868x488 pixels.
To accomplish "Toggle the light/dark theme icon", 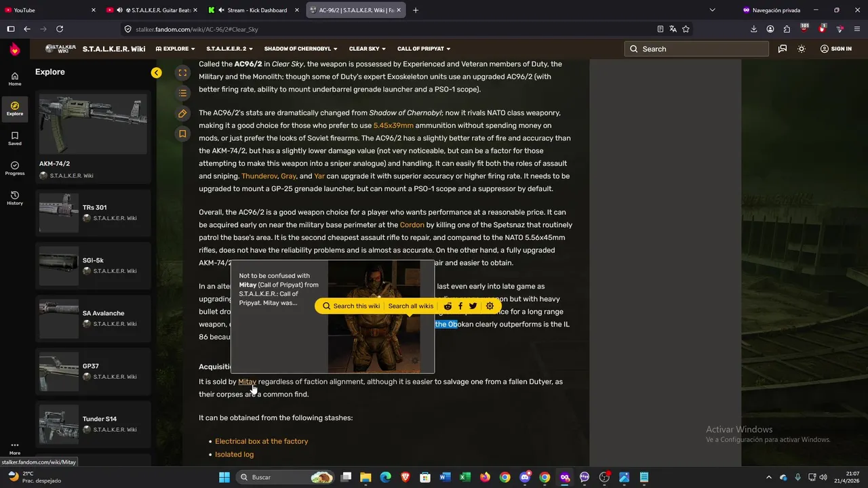I will (x=802, y=49).
